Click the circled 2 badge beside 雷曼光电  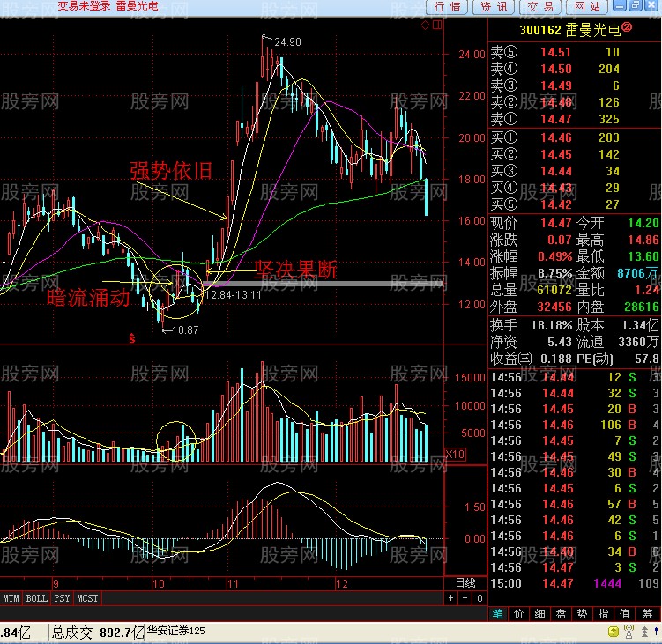click(x=627, y=28)
